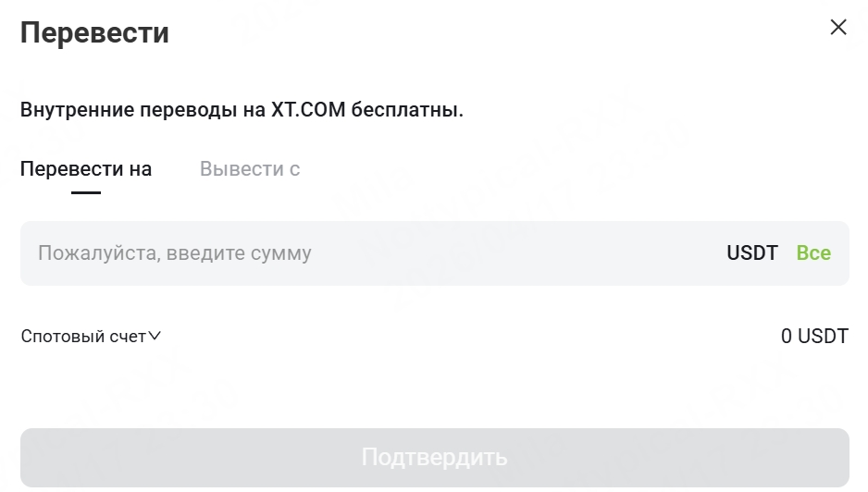
Task: Fill maximum amount using Все
Action: point(813,252)
